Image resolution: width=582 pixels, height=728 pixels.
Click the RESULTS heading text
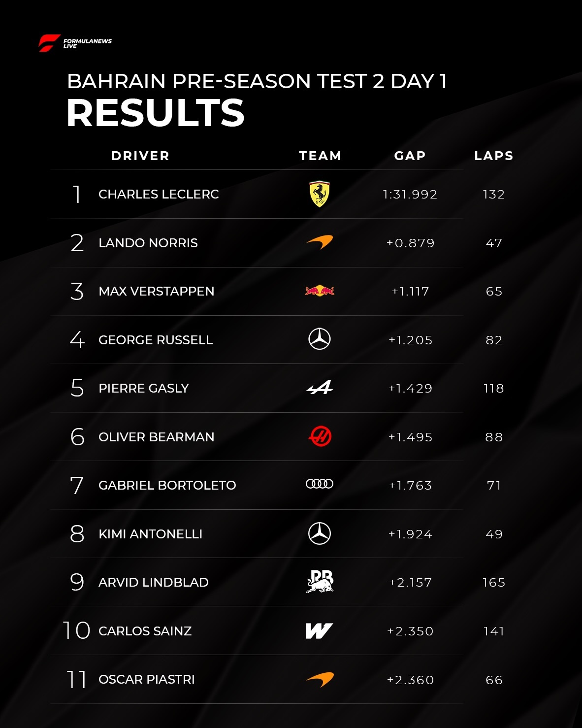click(x=156, y=113)
